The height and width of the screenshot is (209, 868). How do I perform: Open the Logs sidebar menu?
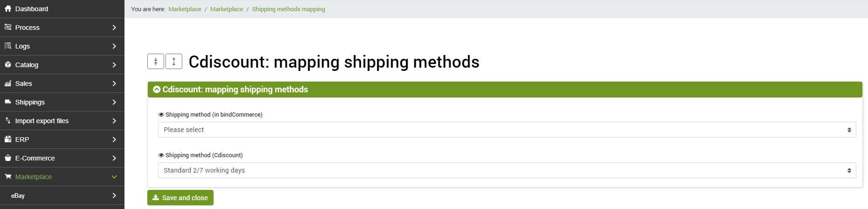point(62,46)
